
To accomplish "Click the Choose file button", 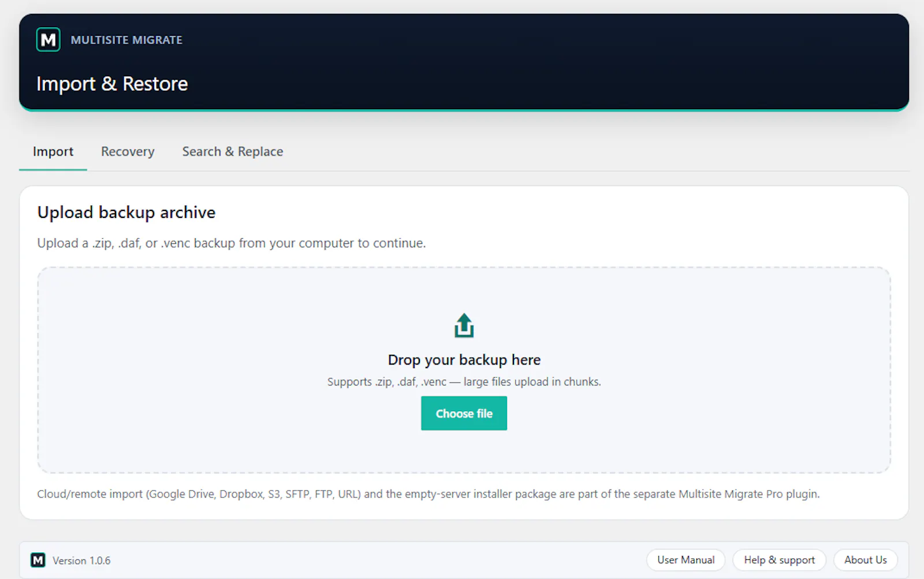I will (x=464, y=413).
